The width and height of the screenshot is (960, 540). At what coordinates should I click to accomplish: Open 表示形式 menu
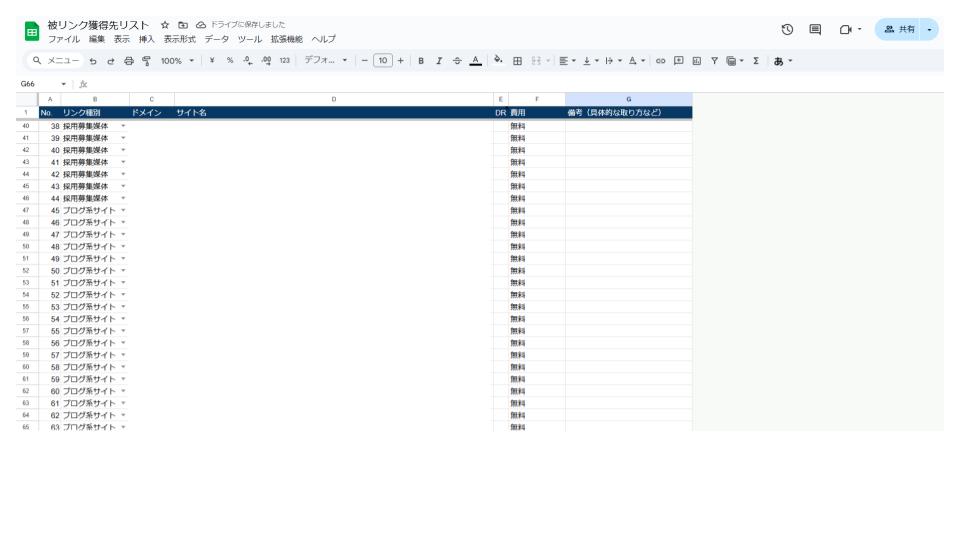click(179, 39)
